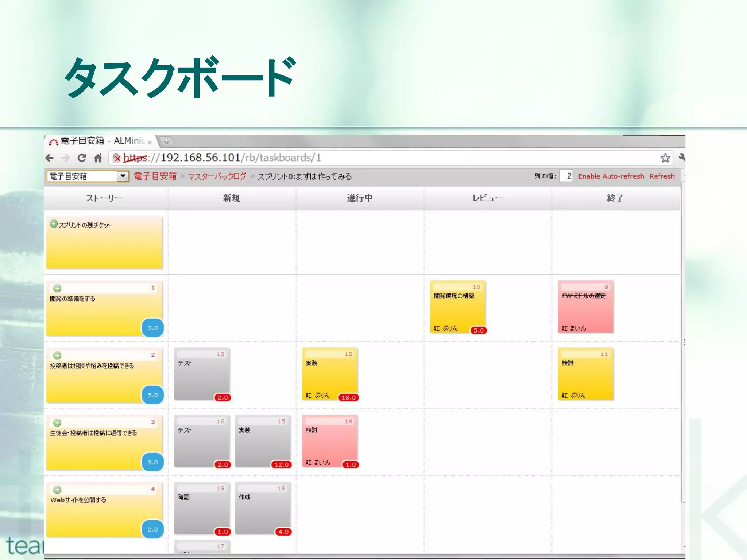Viewport: 747px width, 560px height.
Task: Click the bookmark star icon
Action: coord(665,158)
